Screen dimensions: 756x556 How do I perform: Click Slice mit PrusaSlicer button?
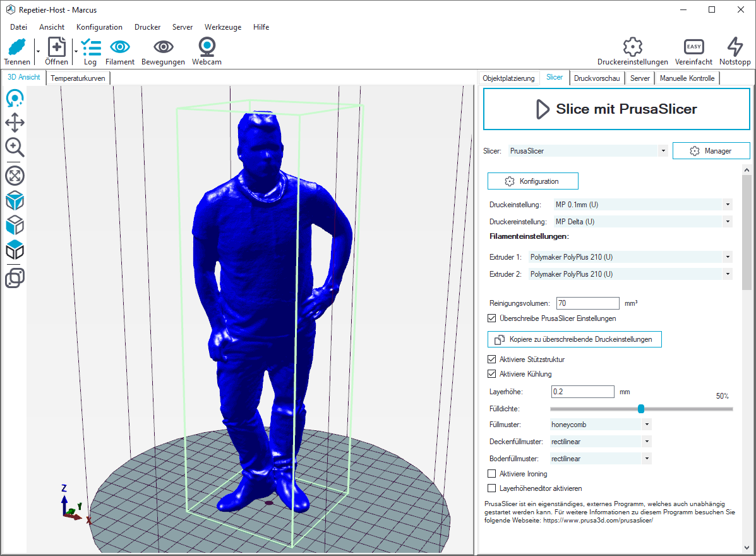click(616, 109)
